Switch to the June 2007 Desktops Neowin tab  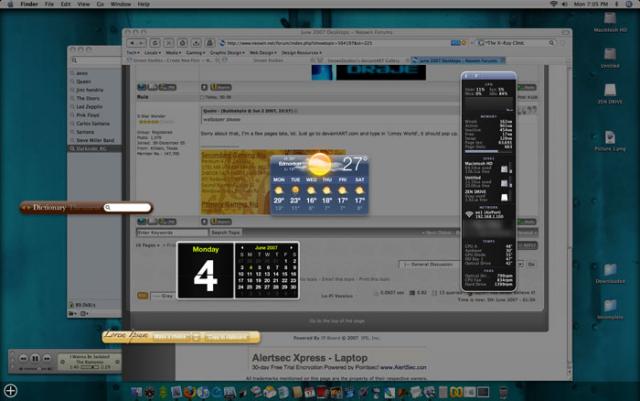tap(458, 60)
